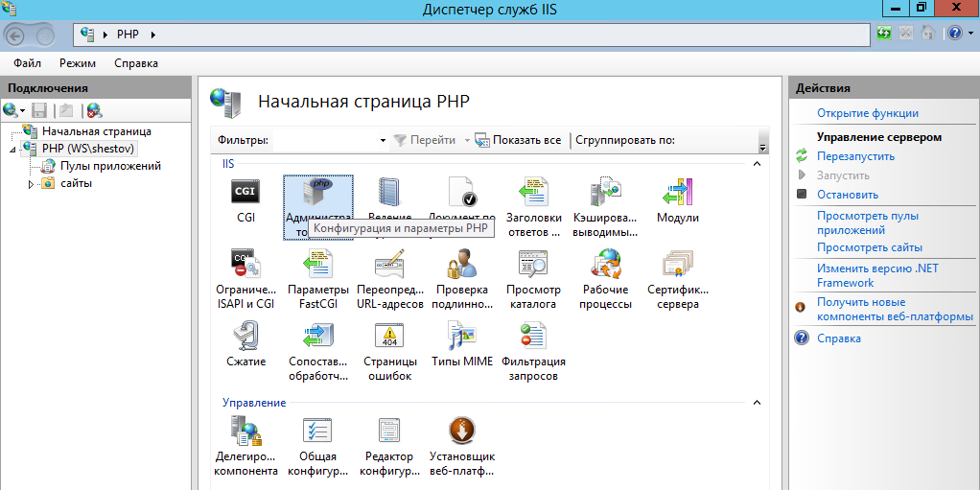Viewport: 980px width, 490px height.
Task: Select PHP (WS\shestov) server node
Action: [88, 149]
